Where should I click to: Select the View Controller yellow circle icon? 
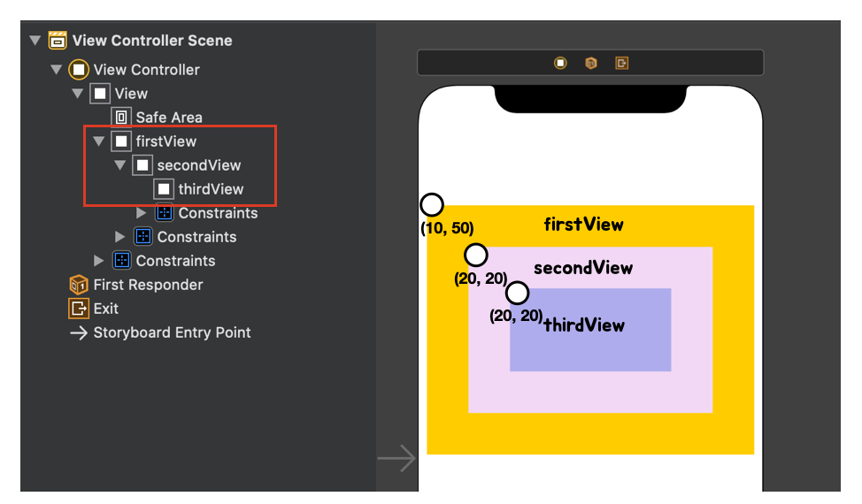click(x=79, y=70)
